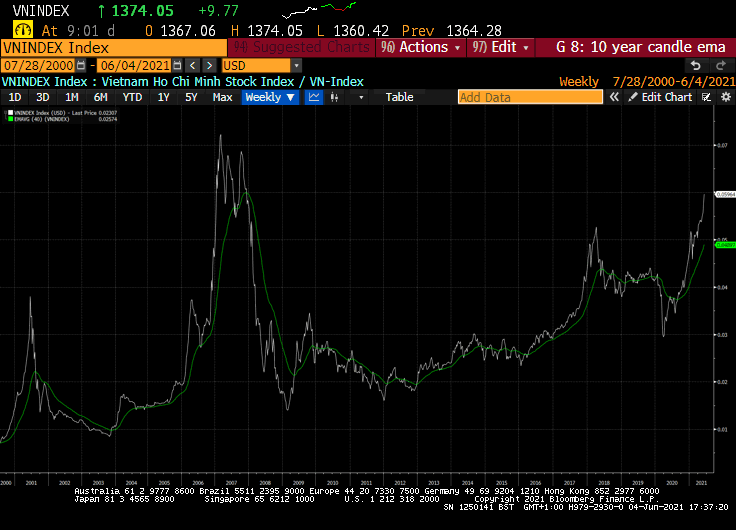The image size is (736, 530).
Task: Click the green EMAVG (40) legend swatch
Action: click(10, 119)
